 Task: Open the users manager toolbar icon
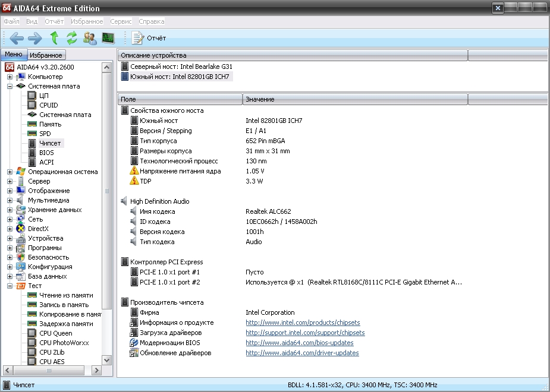(x=90, y=38)
